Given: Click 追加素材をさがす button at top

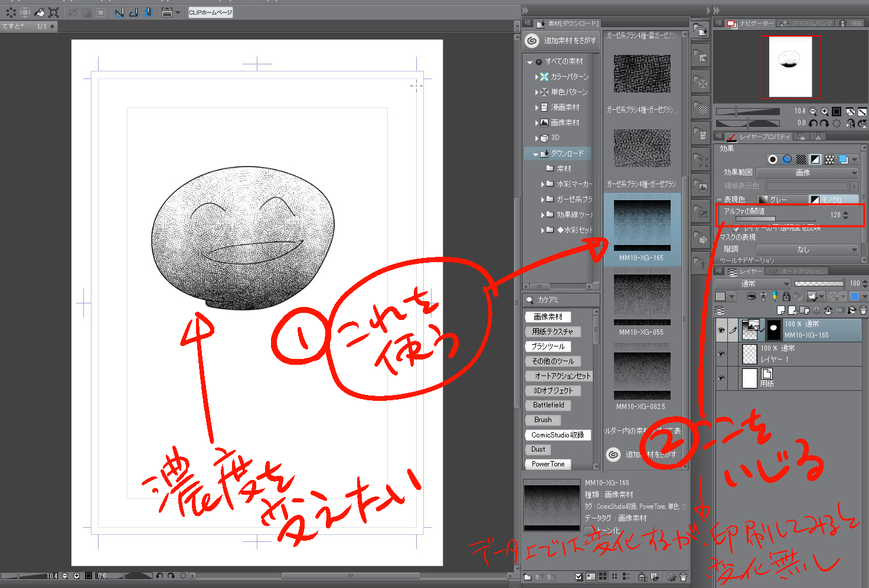Looking at the screenshot, I should [x=561, y=40].
